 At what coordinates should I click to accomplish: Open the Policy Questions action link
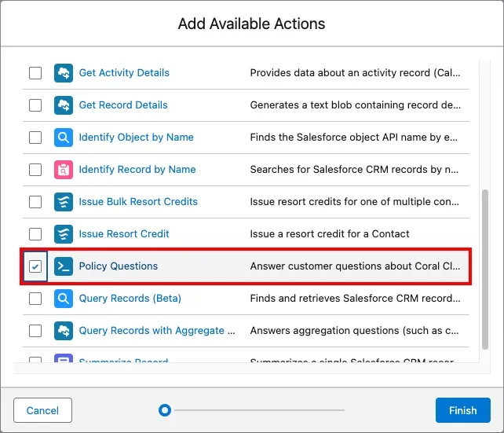pyautogui.click(x=118, y=266)
